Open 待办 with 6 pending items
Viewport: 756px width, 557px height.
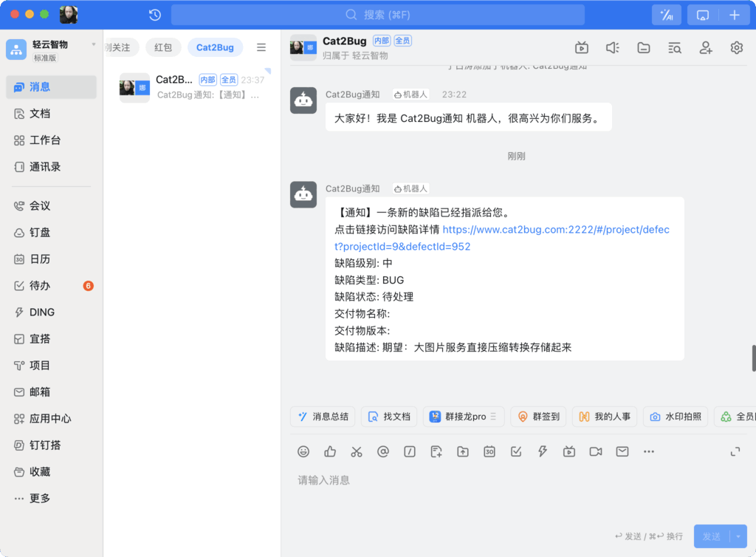pos(51,285)
